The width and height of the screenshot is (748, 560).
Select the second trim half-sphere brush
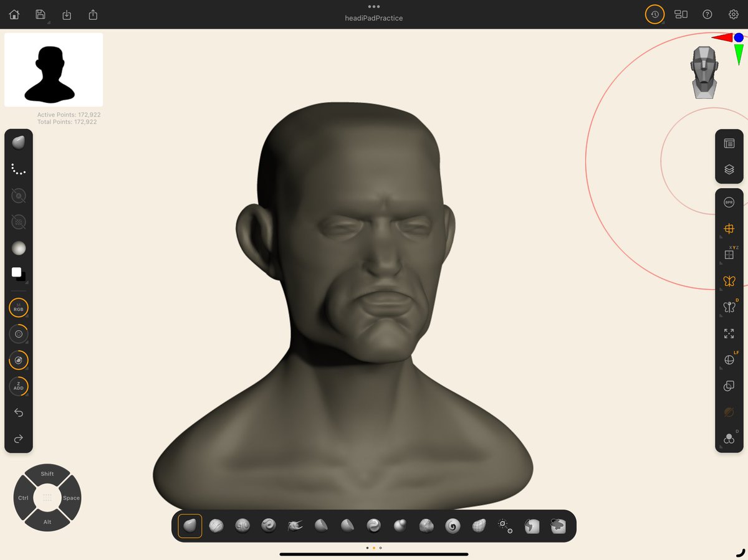point(348,526)
